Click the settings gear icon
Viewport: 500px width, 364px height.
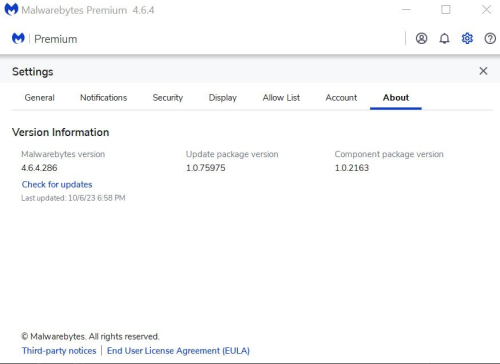coord(467,39)
